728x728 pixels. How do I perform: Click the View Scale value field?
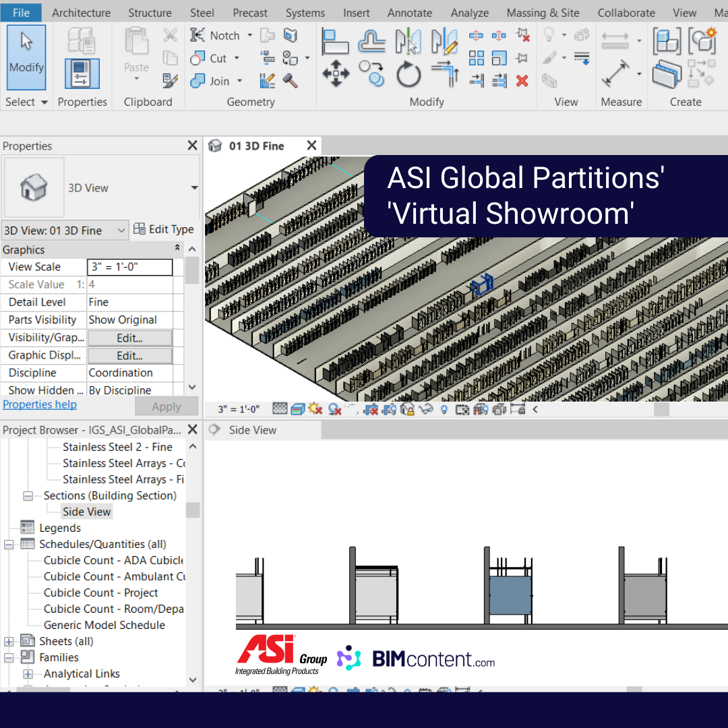tap(129, 266)
